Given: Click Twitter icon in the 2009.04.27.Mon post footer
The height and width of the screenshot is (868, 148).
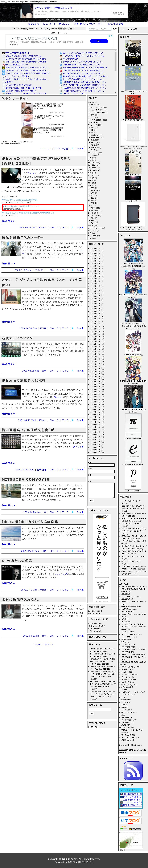Looking at the screenshot, I should pyautogui.click(x=73, y=270).
